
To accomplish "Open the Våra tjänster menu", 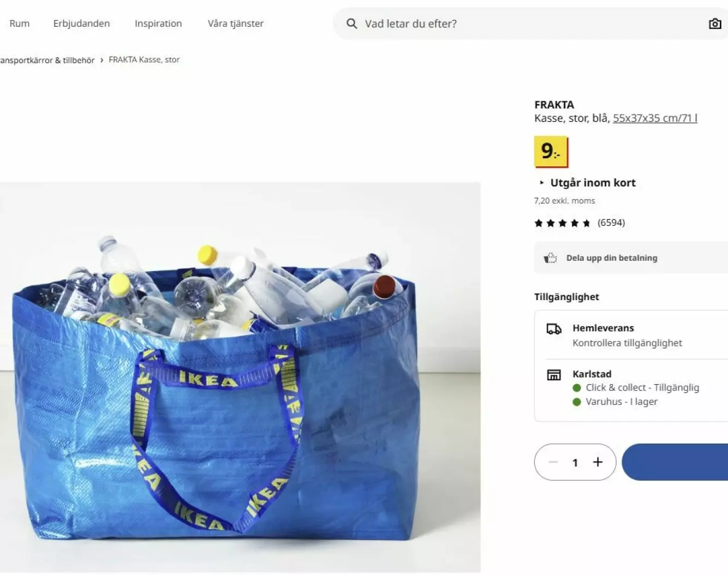I will [236, 23].
